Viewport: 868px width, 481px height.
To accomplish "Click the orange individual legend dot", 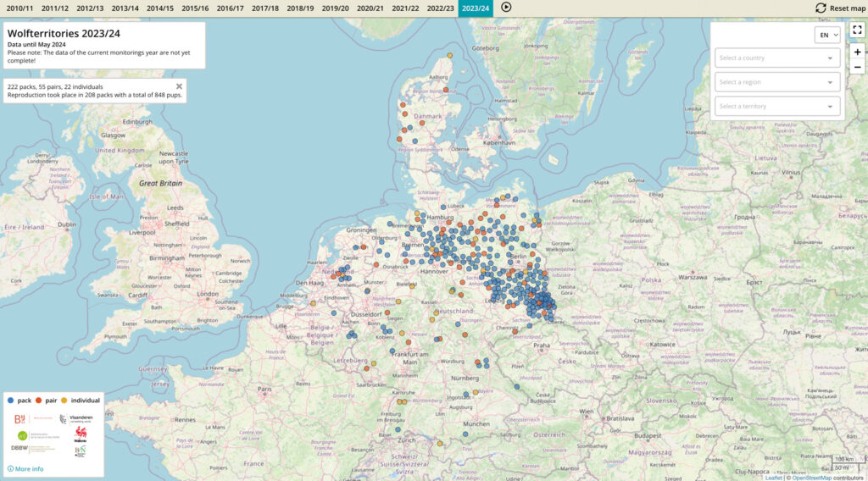I will (x=64, y=401).
